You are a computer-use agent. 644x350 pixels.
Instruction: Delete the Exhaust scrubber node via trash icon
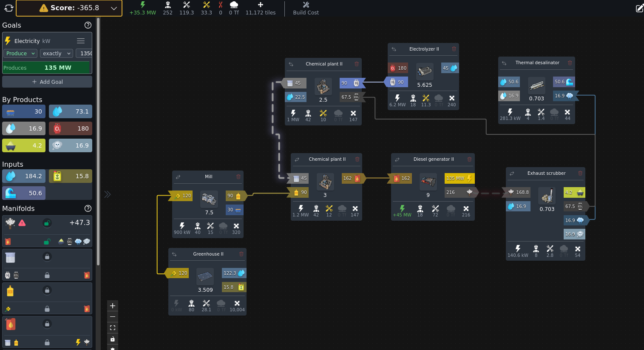580,173
